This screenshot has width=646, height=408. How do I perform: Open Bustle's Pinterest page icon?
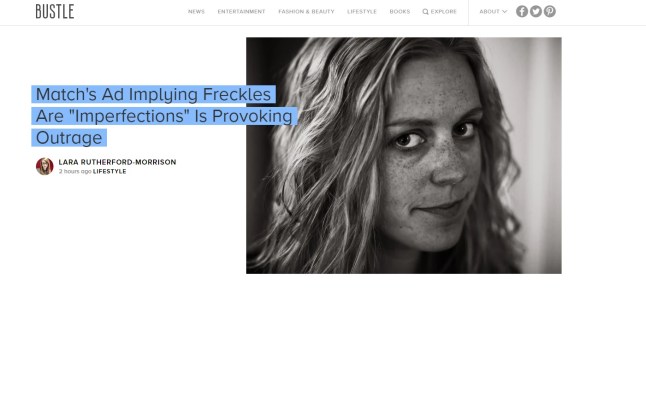550,12
